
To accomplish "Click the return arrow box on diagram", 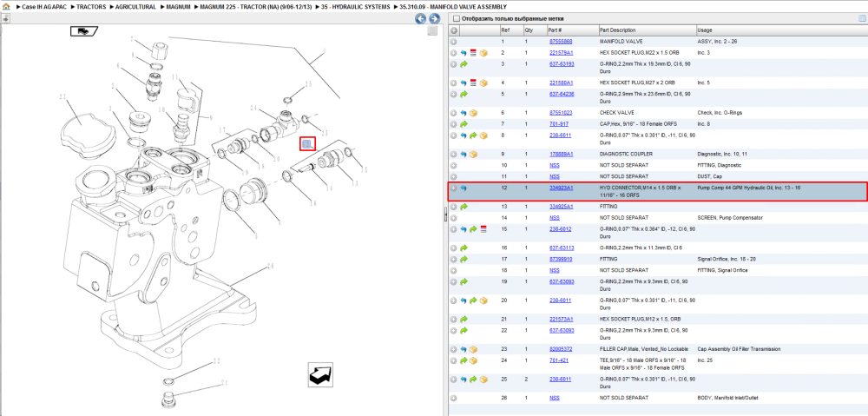I will 320,375.
